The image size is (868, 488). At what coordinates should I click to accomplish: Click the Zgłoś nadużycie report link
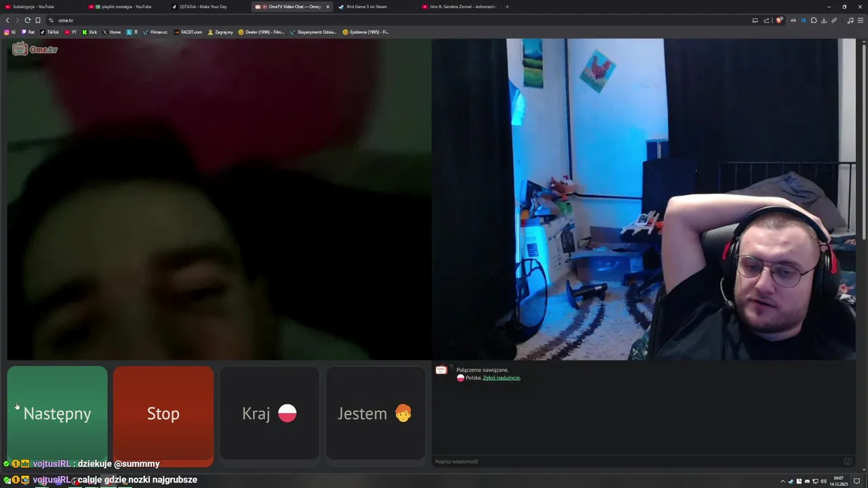click(x=501, y=378)
